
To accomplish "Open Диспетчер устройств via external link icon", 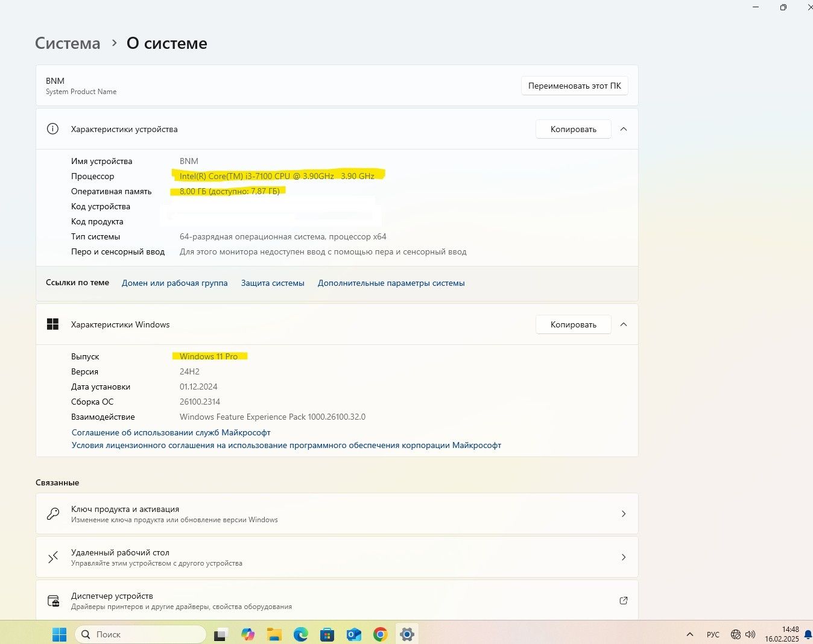I will pos(624,601).
